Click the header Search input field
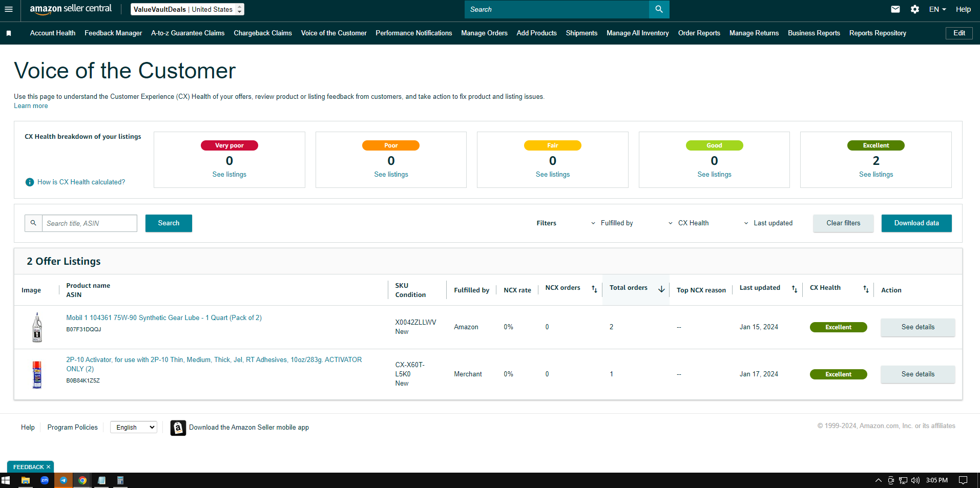The width and height of the screenshot is (980, 488). [x=557, y=9]
